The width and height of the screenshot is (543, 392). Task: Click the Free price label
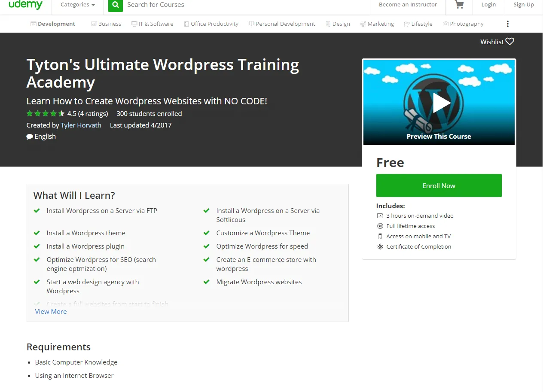coord(390,163)
